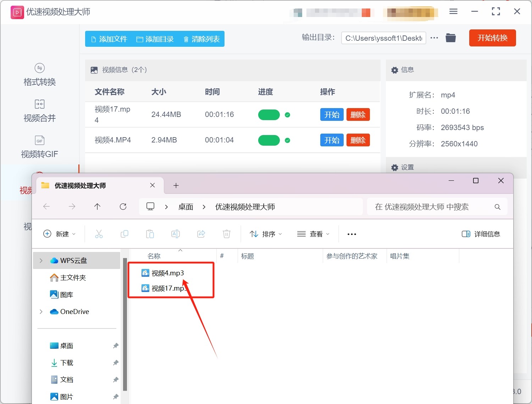Click the progress bar for 视频17.mp4
The image size is (532, 404).
[x=269, y=115]
